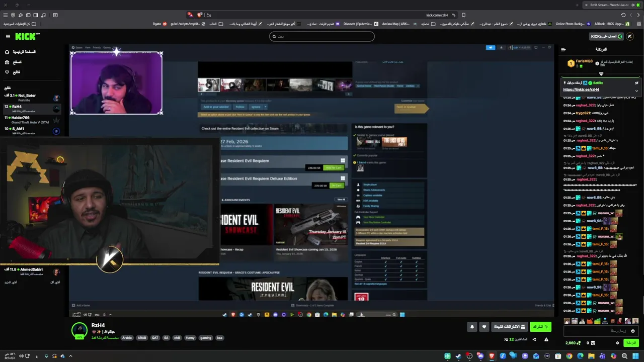The image size is (644, 362).
Task: Select the gaming tag
Action: click(x=206, y=338)
